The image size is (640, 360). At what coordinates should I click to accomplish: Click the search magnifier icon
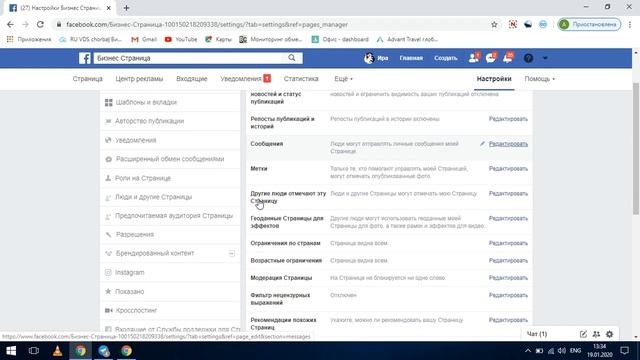click(x=292, y=58)
